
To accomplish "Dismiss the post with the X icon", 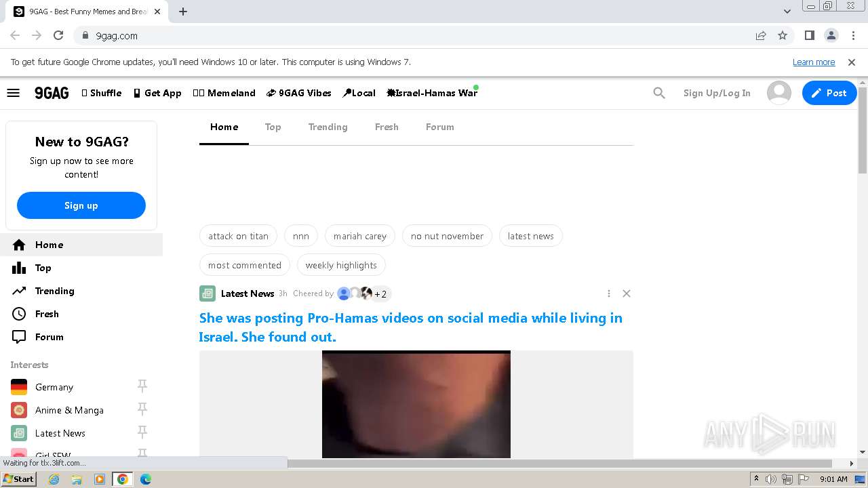I will [x=627, y=293].
